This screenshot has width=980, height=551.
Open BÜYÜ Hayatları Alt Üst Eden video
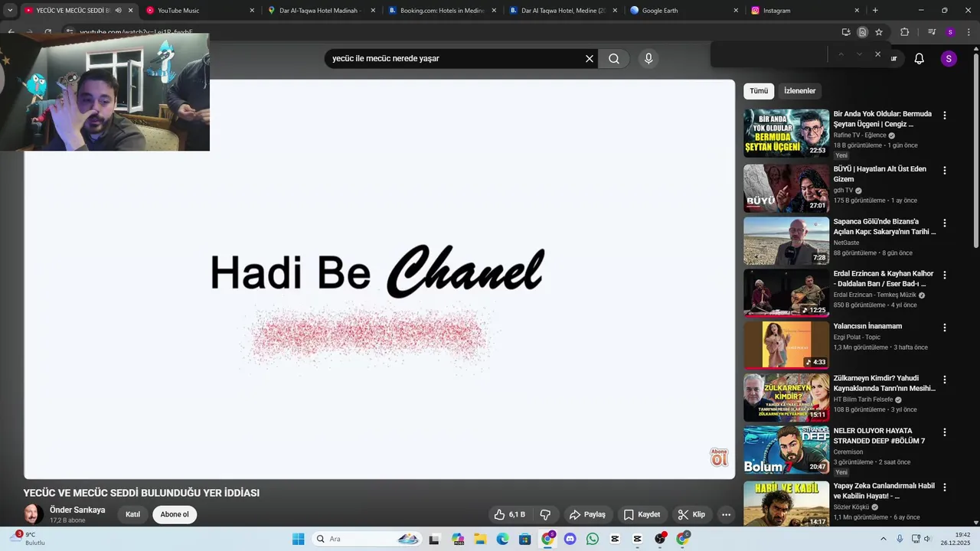click(786, 188)
